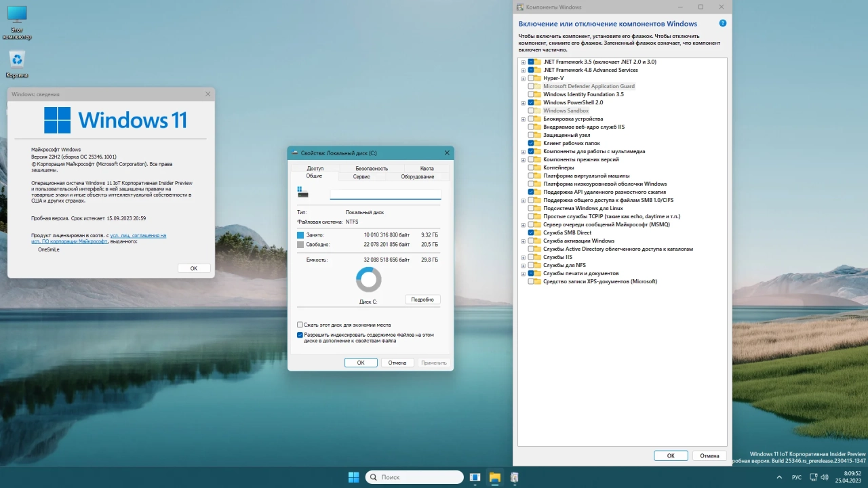
Task: Expand Компоненты для работы с мультимедиа
Action: pyautogui.click(x=523, y=151)
